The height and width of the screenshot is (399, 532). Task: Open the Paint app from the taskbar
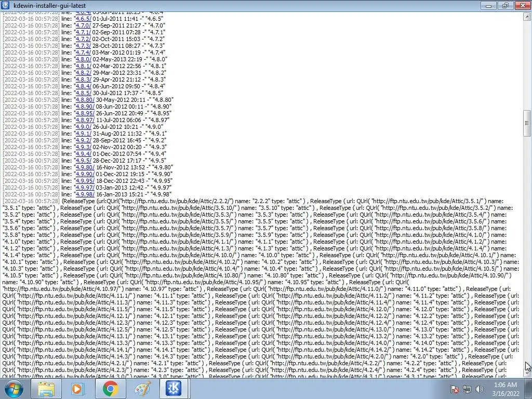click(142, 389)
